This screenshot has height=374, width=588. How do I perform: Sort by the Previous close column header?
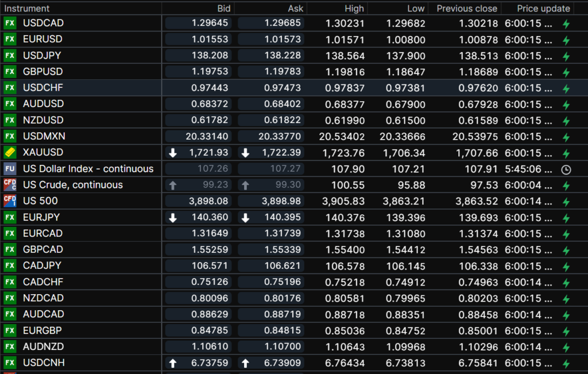click(x=466, y=9)
